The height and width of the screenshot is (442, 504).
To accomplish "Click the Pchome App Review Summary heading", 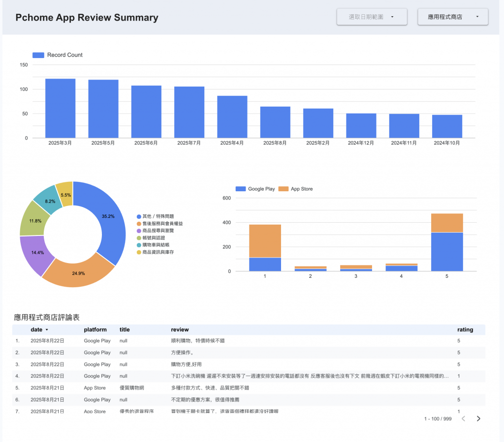I will click(x=87, y=17).
